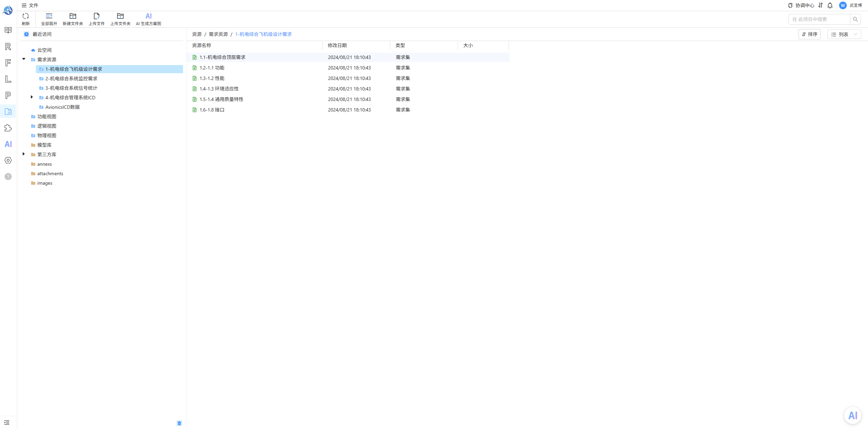The image size is (868, 430).
Task: Collapse sidebar with bottom-left menu icon
Action: (x=7, y=423)
